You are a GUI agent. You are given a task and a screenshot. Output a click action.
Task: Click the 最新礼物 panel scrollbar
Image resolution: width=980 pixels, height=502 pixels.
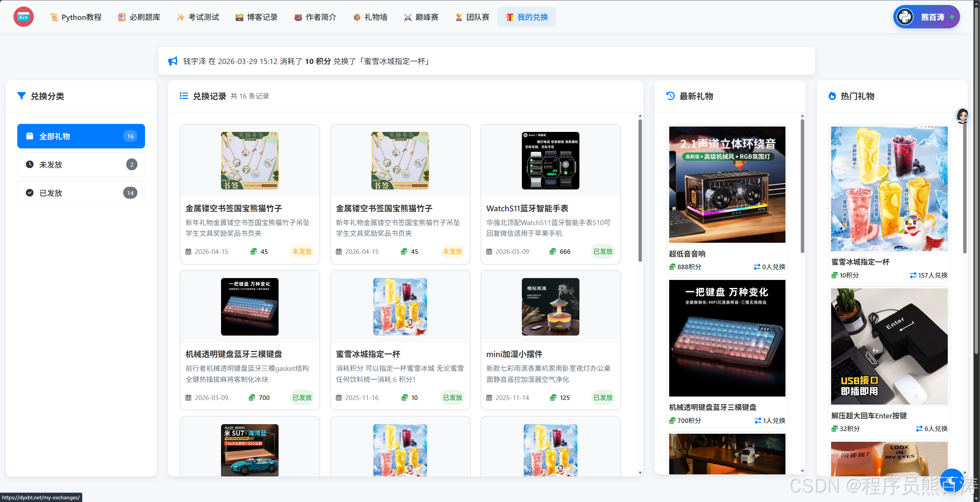[802, 186]
